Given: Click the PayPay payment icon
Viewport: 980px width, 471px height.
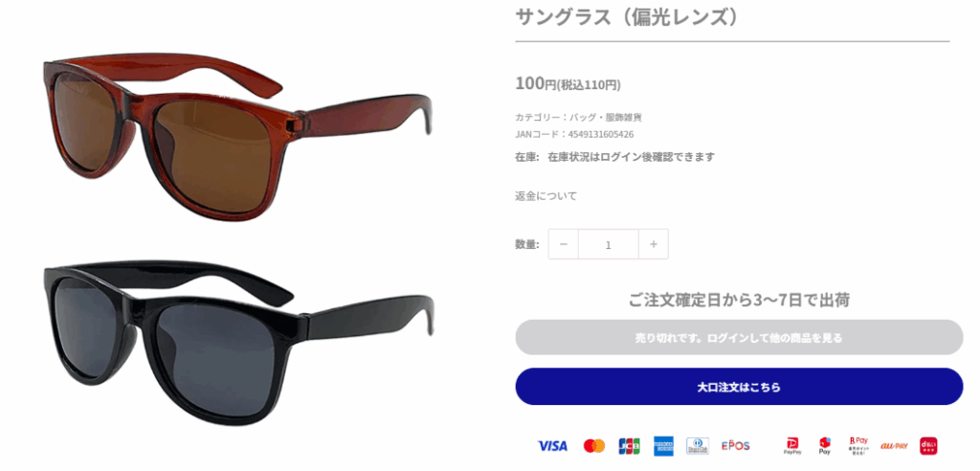Looking at the screenshot, I should pyautogui.click(x=792, y=446).
